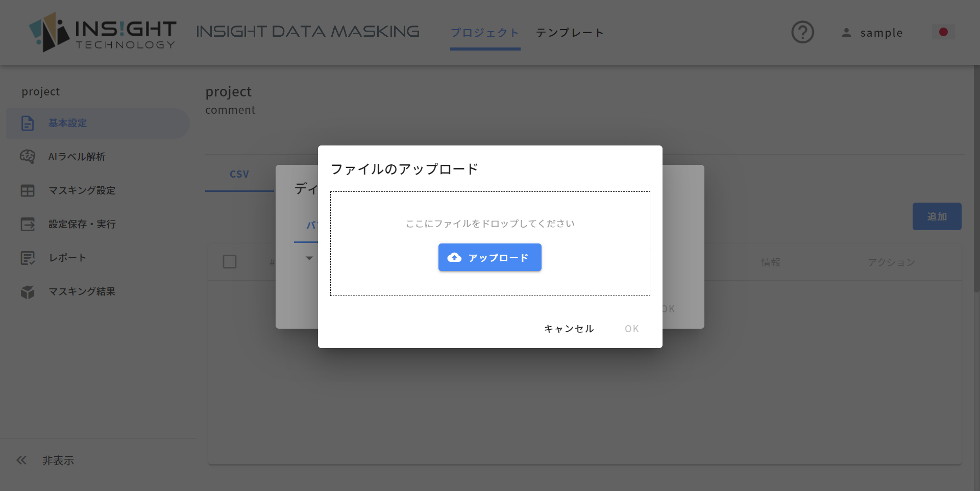The height and width of the screenshot is (491, 980).
Task: Expand the dropdown arrow in table header
Action: pyautogui.click(x=309, y=258)
